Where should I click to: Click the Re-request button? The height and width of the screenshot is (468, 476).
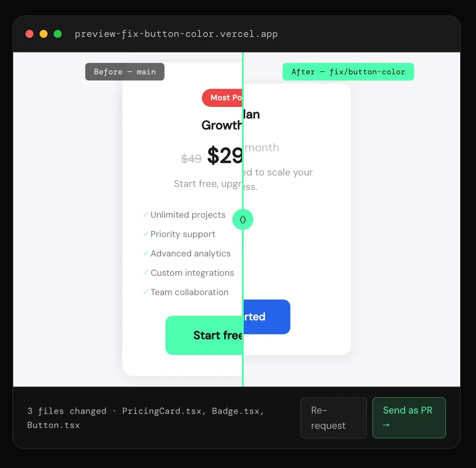tap(333, 417)
